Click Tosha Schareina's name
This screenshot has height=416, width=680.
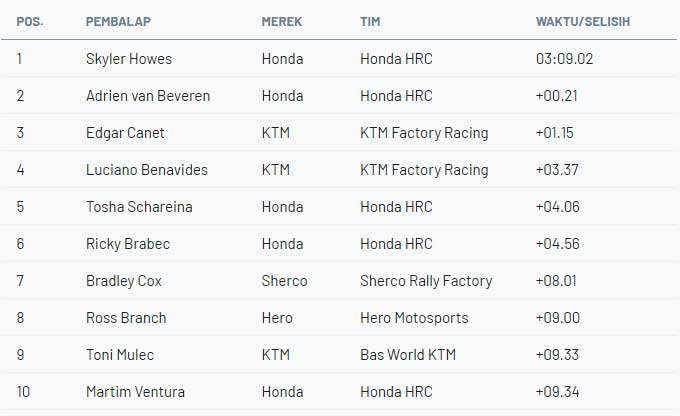139,207
